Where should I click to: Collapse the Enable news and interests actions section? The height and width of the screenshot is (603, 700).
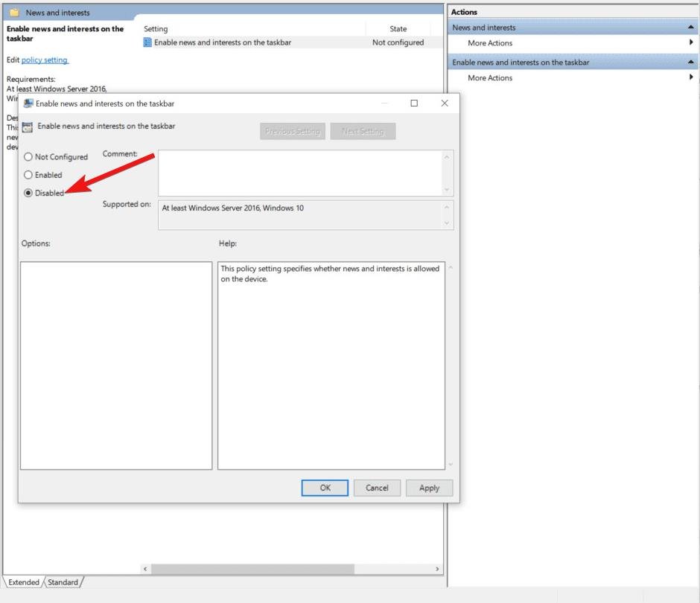point(690,62)
